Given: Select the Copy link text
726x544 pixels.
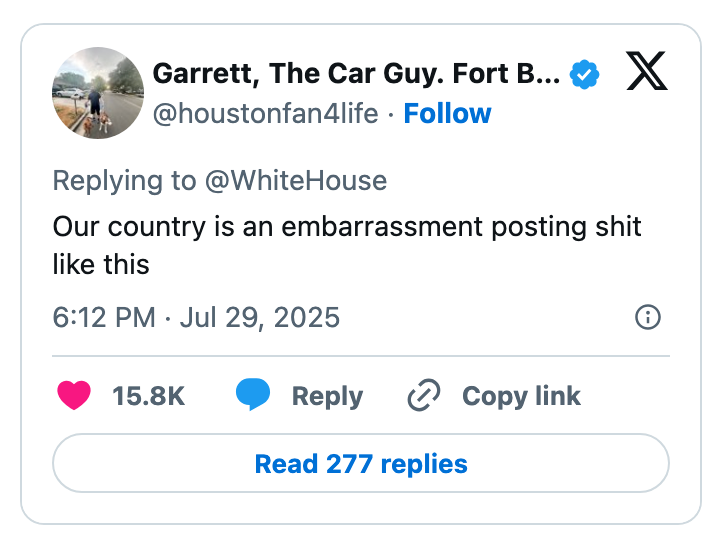Looking at the screenshot, I should (x=521, y=396).
